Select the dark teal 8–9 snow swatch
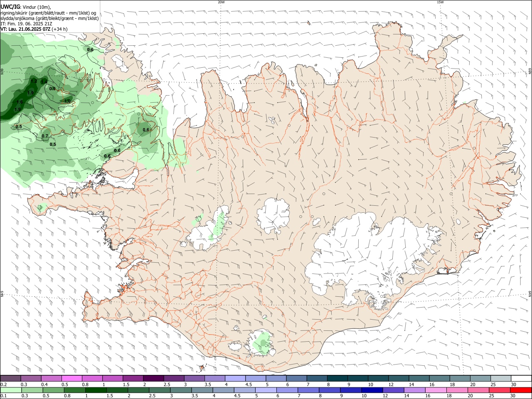This screenshot has height=399, width=532. tap(337, 379)
